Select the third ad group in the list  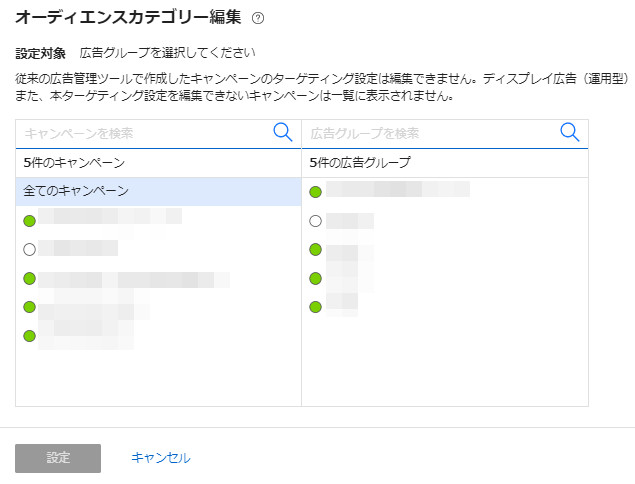coord(342,250)
